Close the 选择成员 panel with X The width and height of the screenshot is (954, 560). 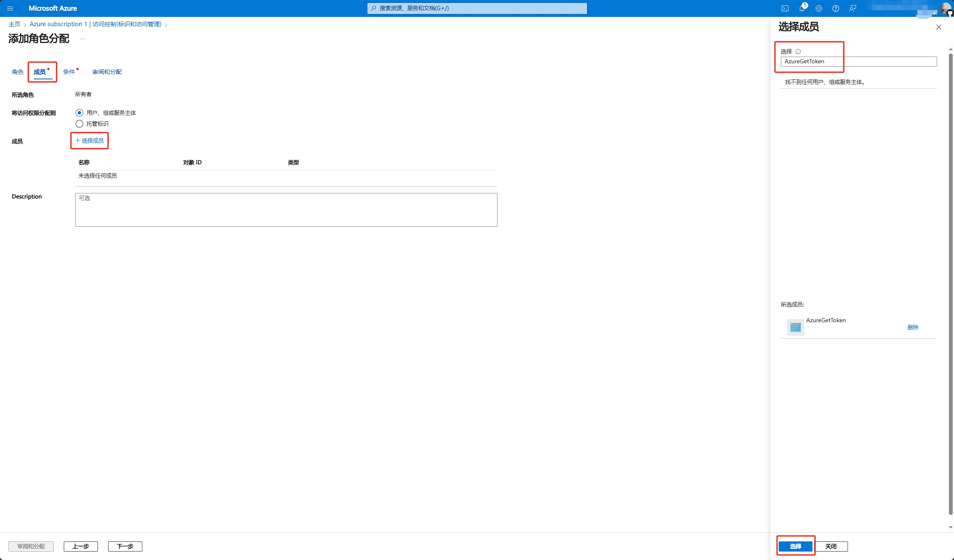[x=938, y=27]
